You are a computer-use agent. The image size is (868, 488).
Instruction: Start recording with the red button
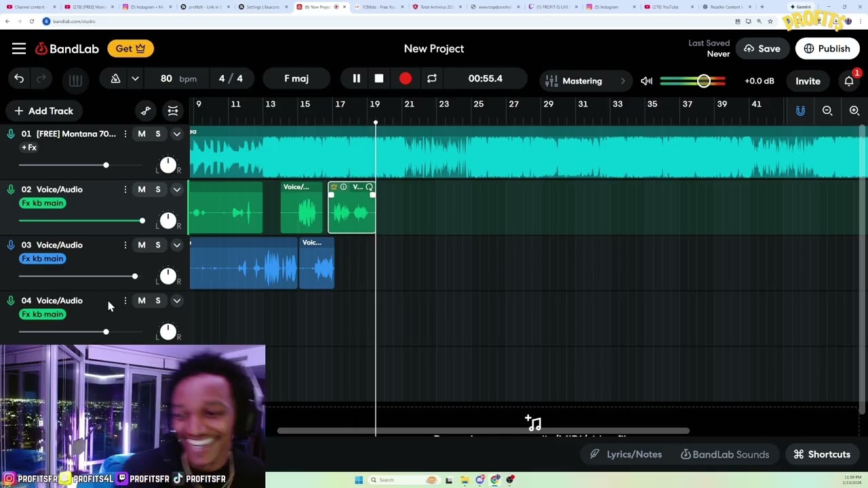point(405,79)
